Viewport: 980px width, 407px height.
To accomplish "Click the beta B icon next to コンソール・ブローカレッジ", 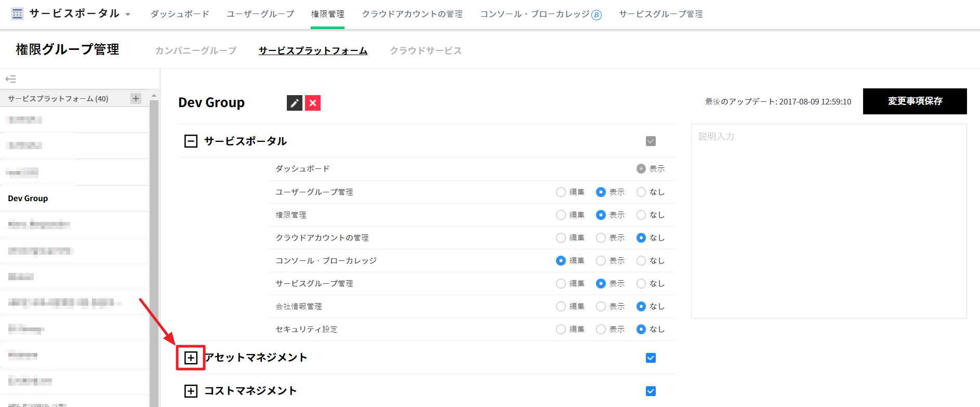I will point(597,15).
